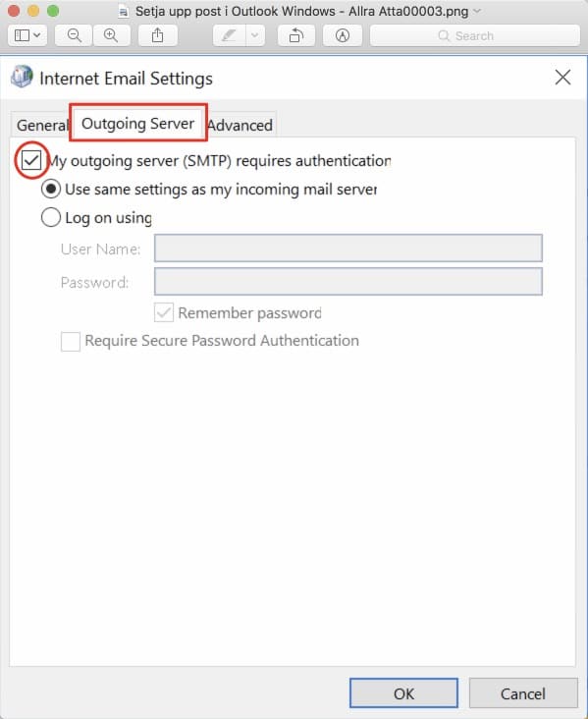Rotate the image with rotate icon
This screenshot has width=588, height=719.
(x=296, y=35)
